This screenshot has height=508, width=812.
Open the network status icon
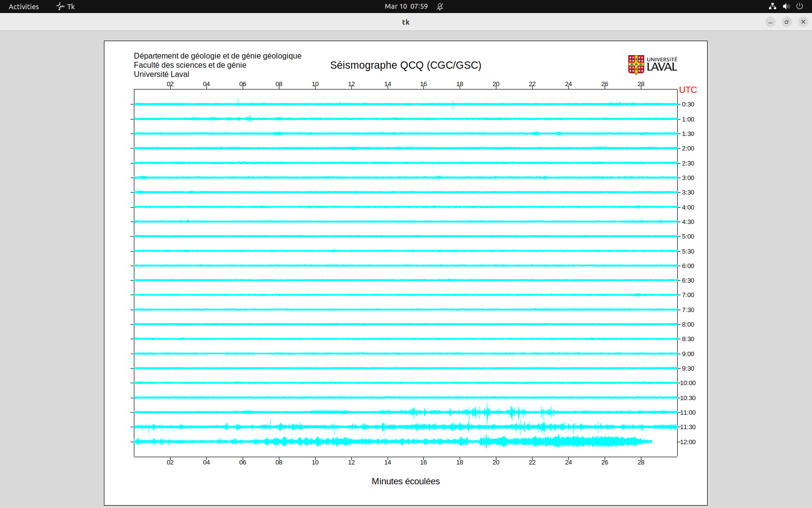772,6
